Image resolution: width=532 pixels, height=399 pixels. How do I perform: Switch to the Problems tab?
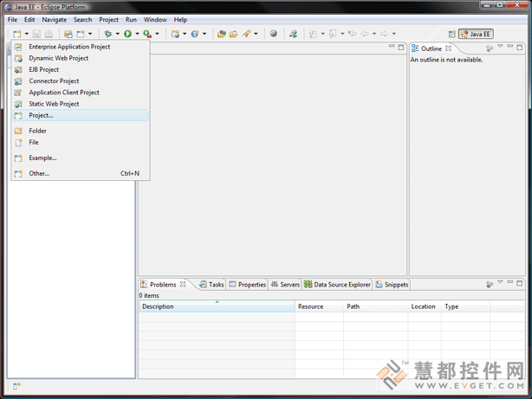tap(163, 285)
